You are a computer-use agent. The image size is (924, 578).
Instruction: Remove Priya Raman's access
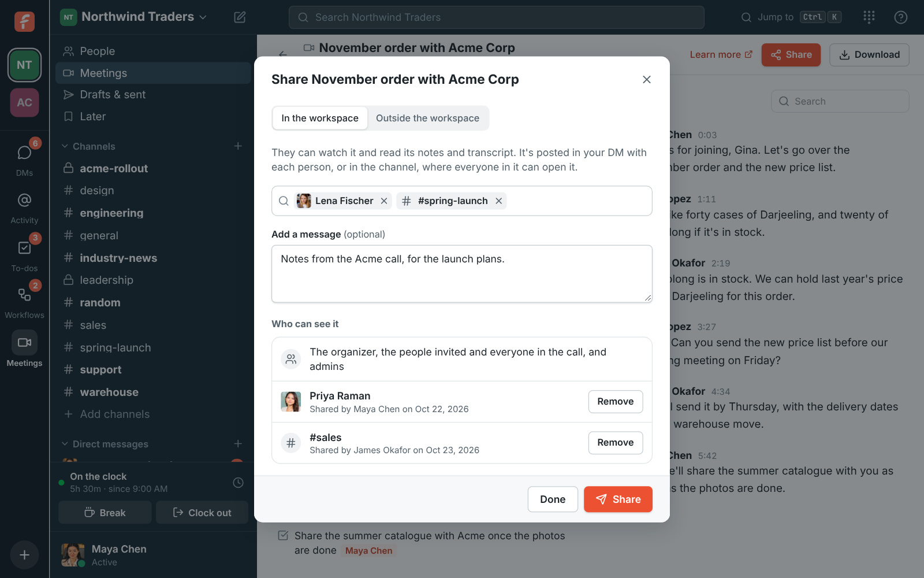click(x=616, y=402)
